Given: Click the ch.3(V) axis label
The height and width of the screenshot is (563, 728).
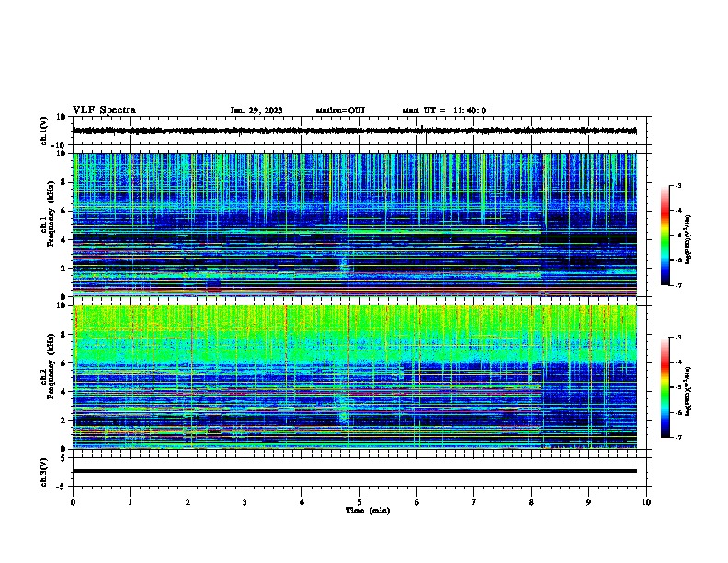Looking at the screenshot, I should point(44,472).
